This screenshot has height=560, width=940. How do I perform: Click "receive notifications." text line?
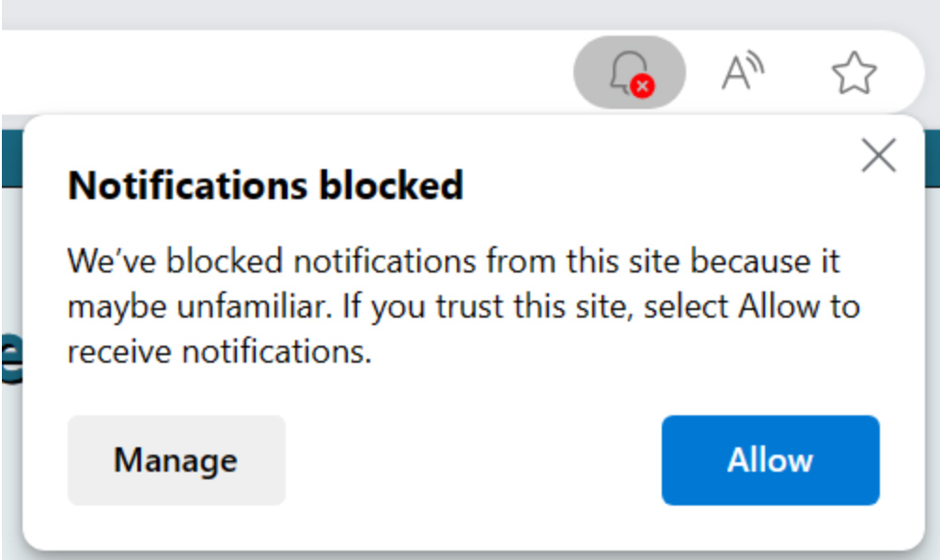219,351
